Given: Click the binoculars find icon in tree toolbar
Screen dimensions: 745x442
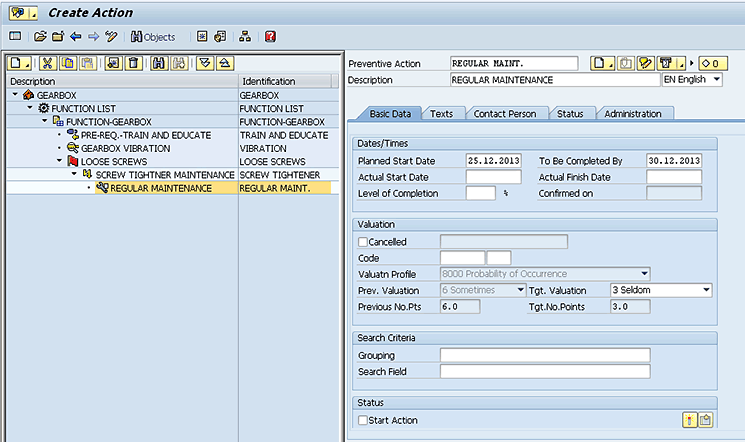Looking at the screenshot, I should (159, 63).
